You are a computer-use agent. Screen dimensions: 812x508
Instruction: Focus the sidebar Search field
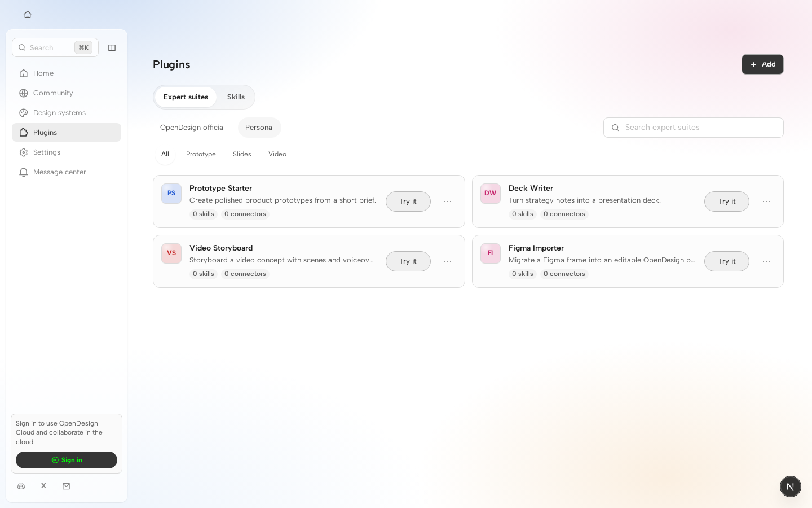point(55,47)
